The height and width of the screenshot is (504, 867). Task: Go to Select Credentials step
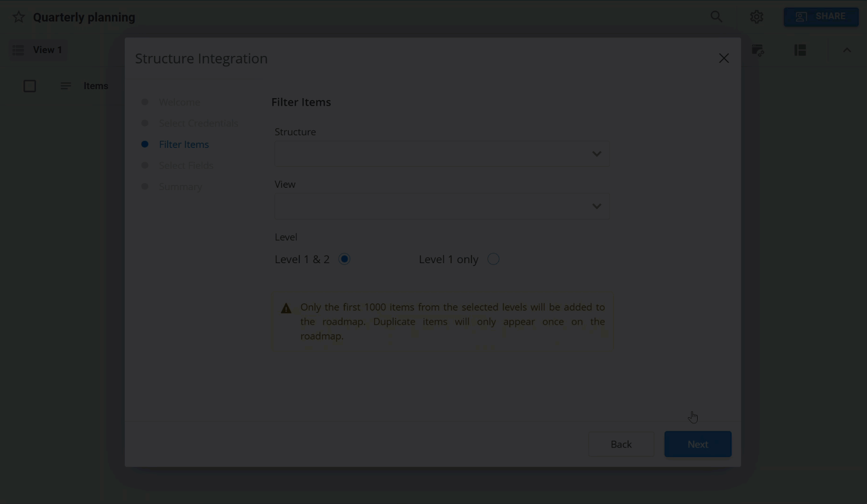[x=199, y=123]
